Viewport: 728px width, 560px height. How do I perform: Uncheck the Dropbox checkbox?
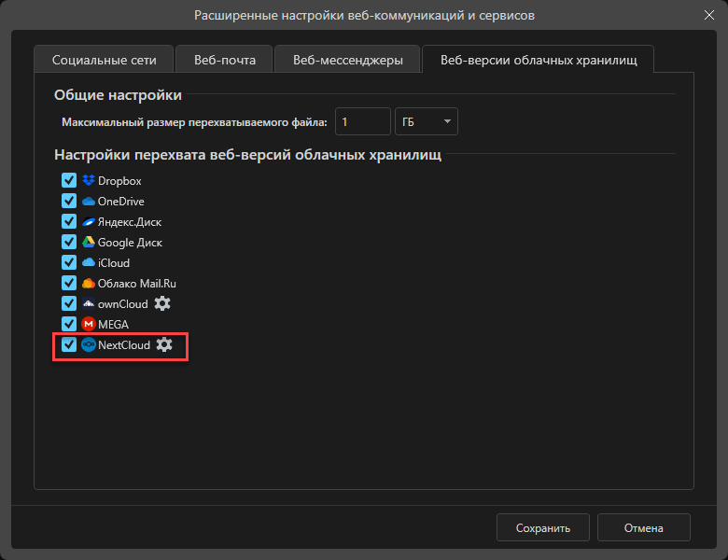click(x=69, y=181)
